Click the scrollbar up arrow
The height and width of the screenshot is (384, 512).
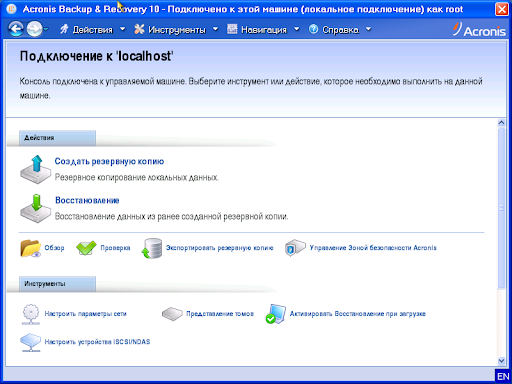click(x=501, y=123)
